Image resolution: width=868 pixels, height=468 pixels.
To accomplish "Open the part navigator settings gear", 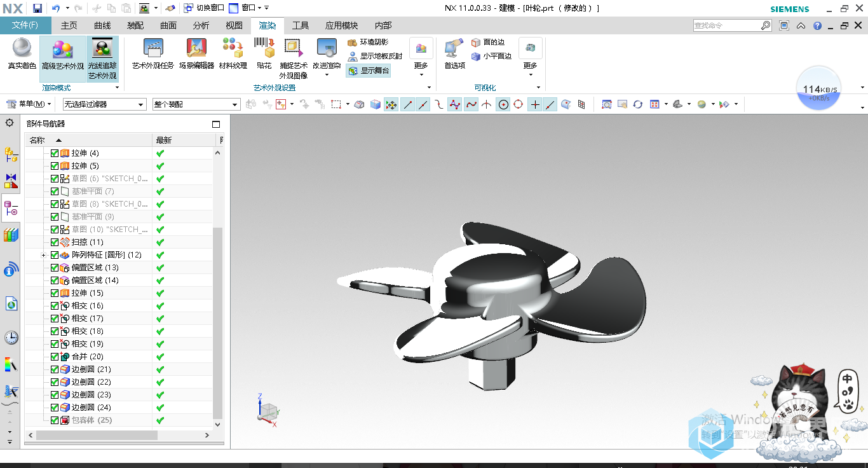I will 10,123.
